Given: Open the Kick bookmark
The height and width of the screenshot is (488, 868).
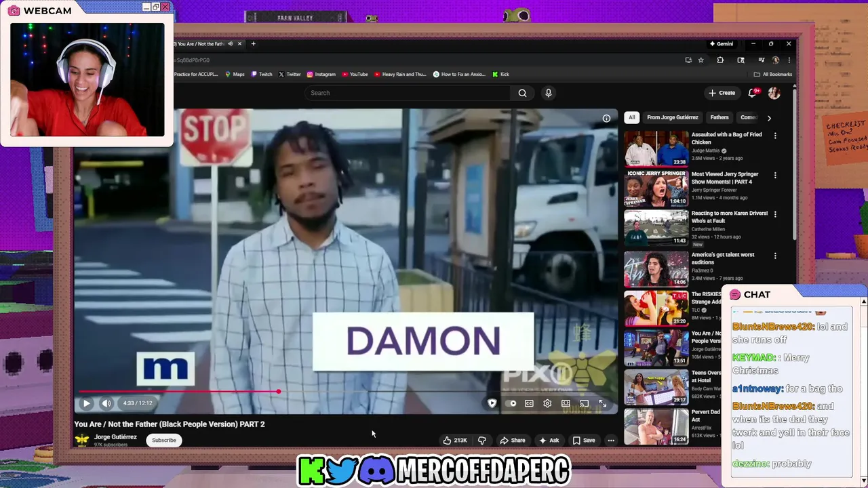Looking at the screenshot, I should [500, 75].
